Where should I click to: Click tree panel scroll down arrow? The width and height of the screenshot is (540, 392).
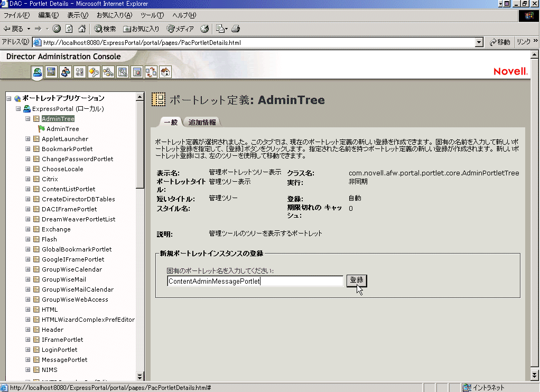[x=140, y=377]
